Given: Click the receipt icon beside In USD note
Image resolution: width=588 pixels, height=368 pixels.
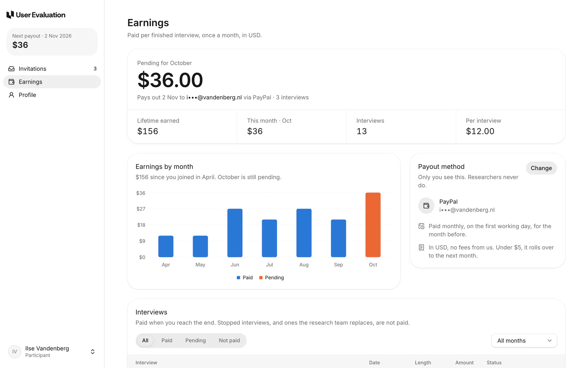Looking at the screenshot, I should coord(422,248).
